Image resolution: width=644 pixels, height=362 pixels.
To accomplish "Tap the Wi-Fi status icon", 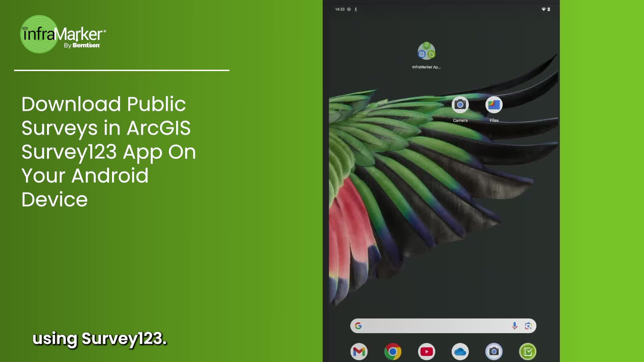I will point(543,9).
